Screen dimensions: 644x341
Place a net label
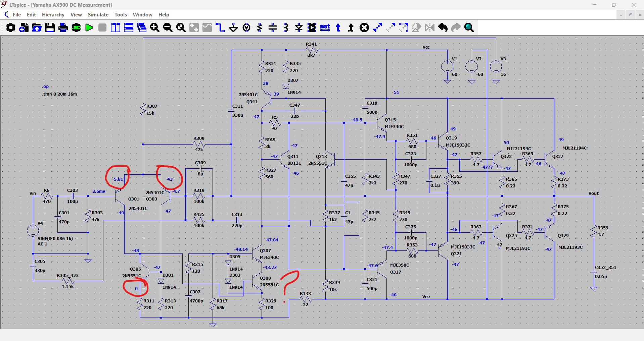(325, 27)
